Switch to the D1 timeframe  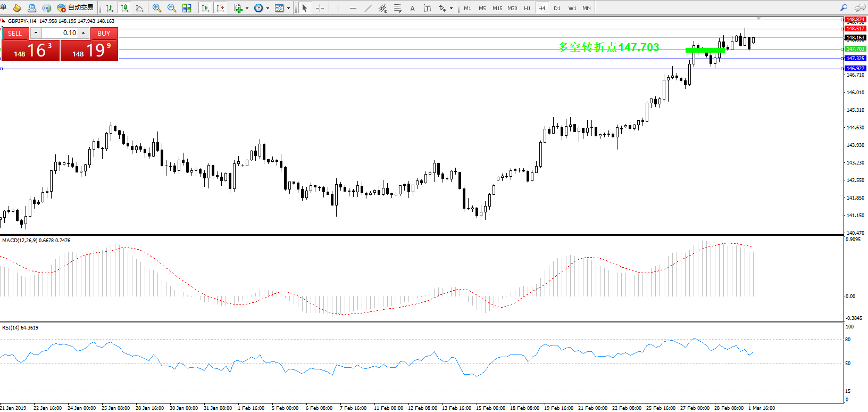point(557,8)
